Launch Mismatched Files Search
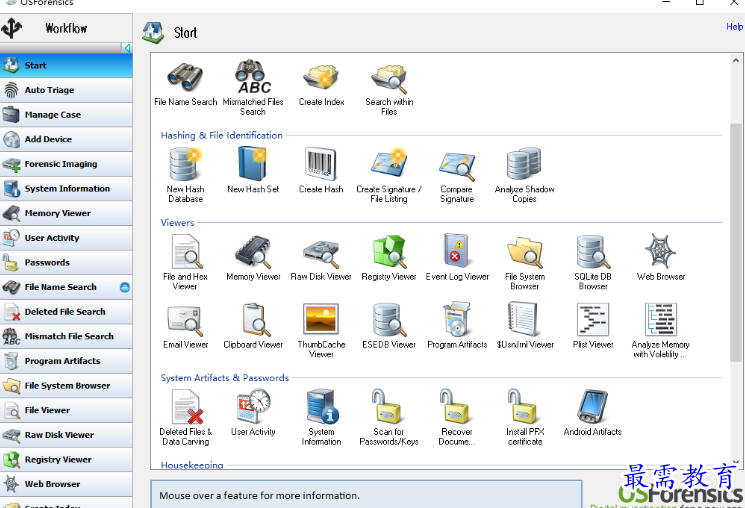The width and height of the screenshot is (745, 508). tap(253, 77)
